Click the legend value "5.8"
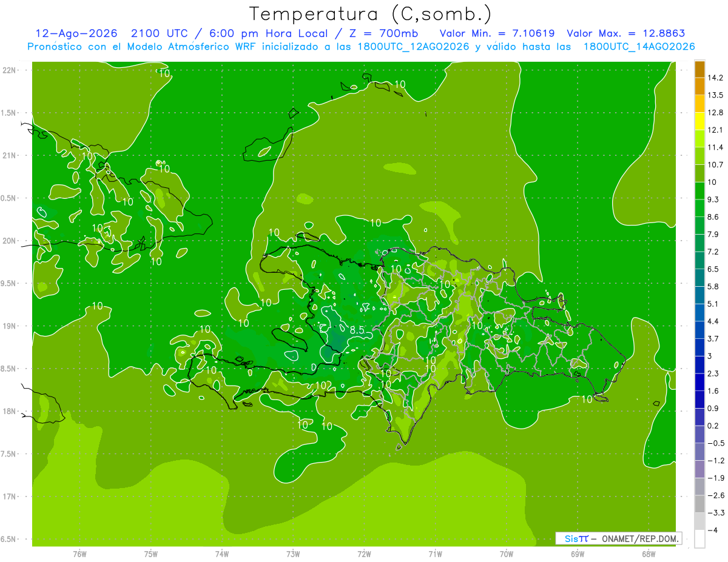This screenshot has width=728, height=562. tap(713, 286)
